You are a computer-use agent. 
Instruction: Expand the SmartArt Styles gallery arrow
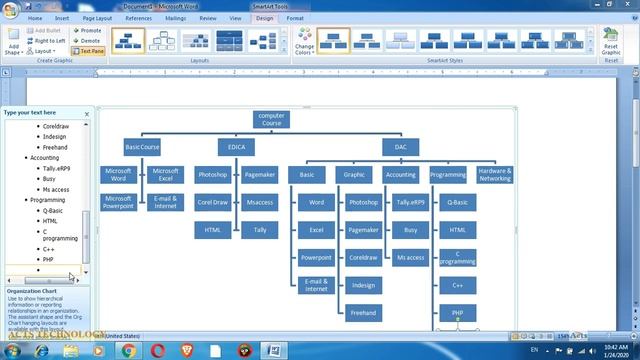590,50
